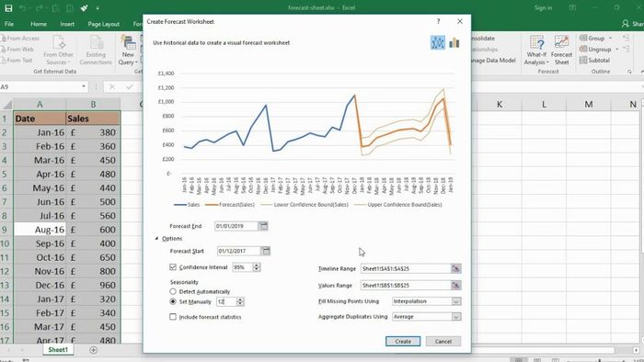Toggle the Confidence Interval checkbox
This screenshot has width=644, height=362.
(173, 266)
